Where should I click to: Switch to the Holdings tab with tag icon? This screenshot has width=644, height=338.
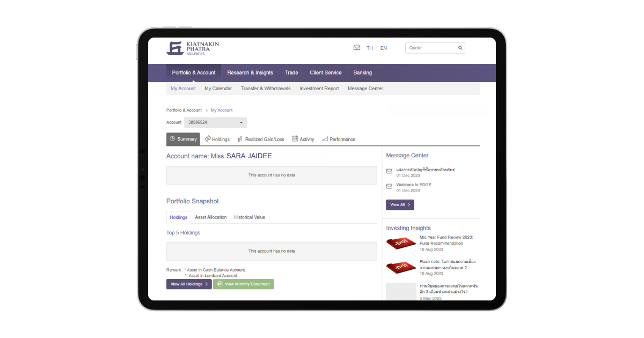(217, 139)
